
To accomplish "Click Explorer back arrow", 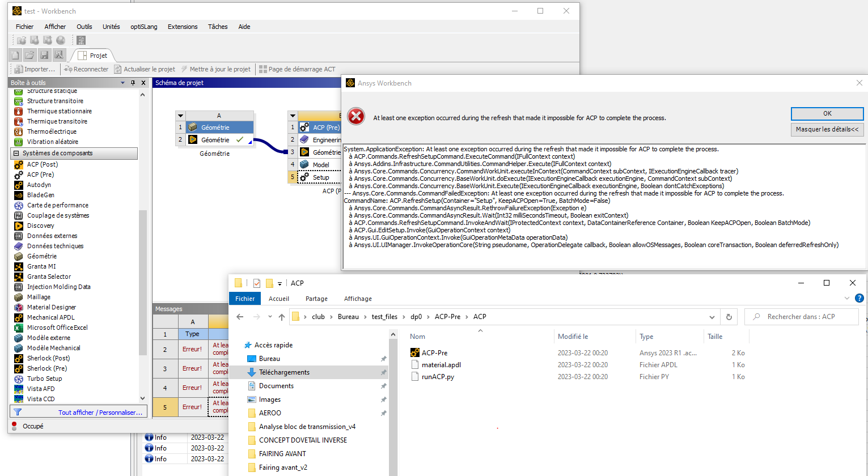I will pos(240,317).
